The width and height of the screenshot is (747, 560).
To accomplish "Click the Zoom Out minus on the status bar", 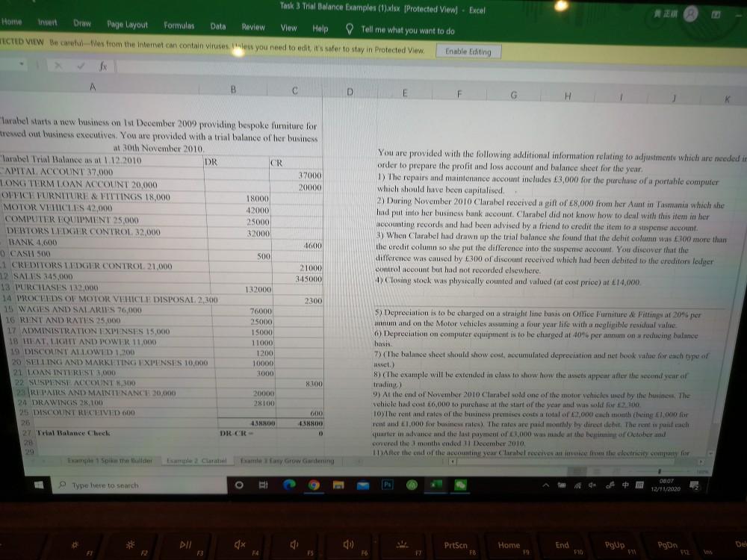I will [x=630, y=470].
